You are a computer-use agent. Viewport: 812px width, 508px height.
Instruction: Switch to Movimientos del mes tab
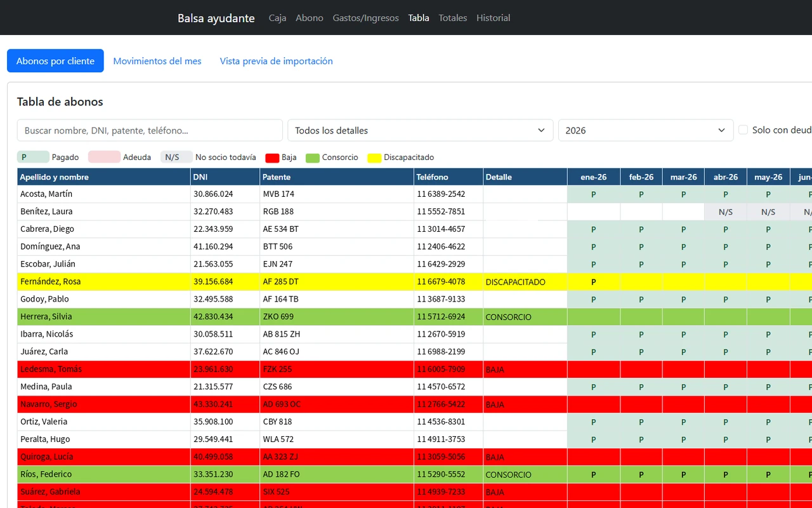click(157, 61)
